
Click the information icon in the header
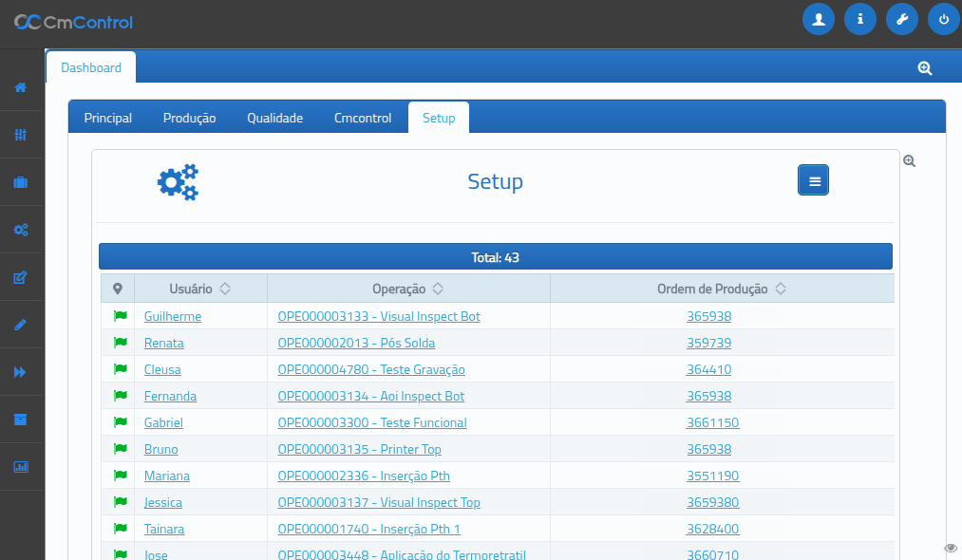859,19
